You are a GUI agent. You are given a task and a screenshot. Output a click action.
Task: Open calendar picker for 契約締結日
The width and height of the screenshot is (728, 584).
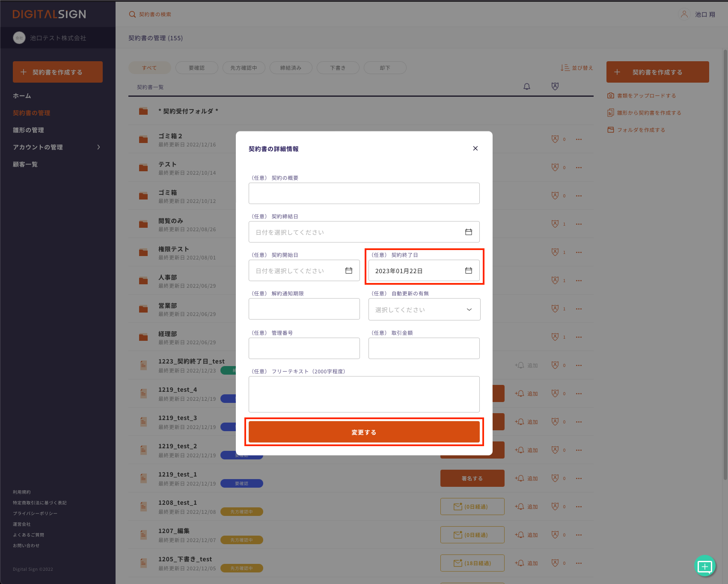point(469,232)
